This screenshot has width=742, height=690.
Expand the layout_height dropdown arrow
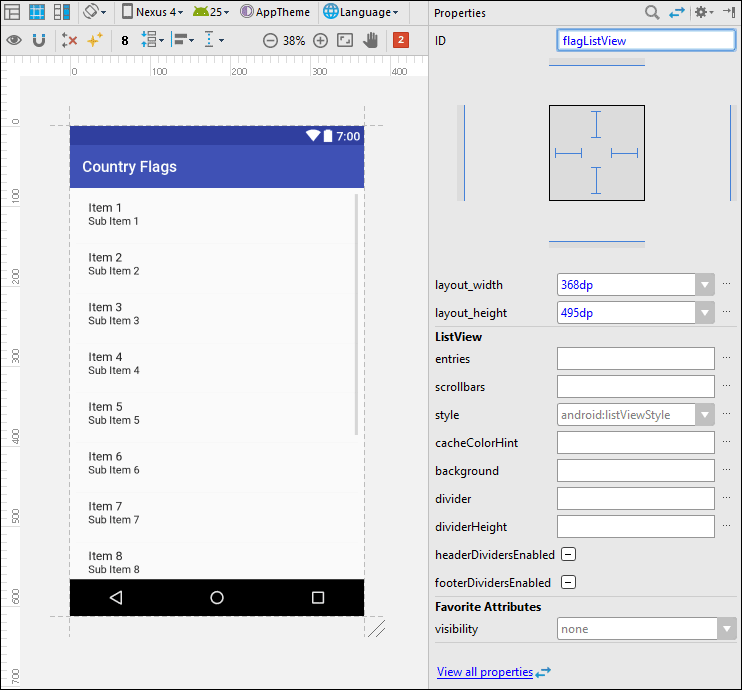(x=705, y=312)
